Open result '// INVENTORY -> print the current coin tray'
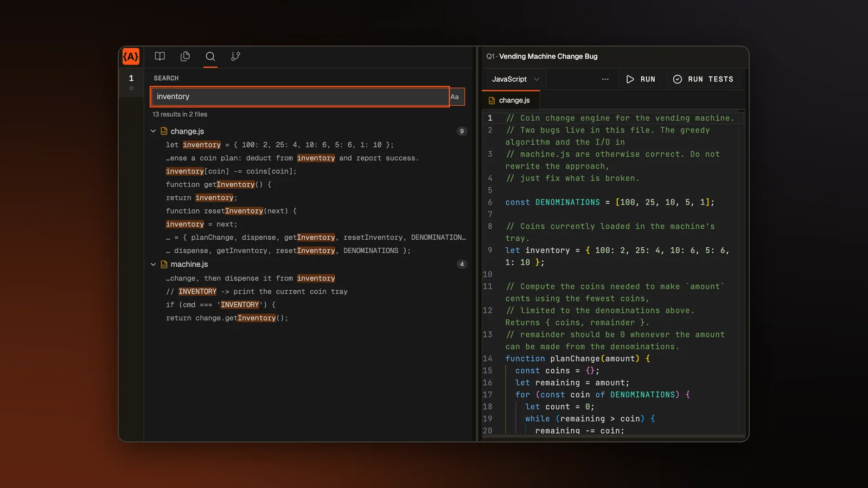This screenshot has height=488, width=868. click(x=257, y=292)
